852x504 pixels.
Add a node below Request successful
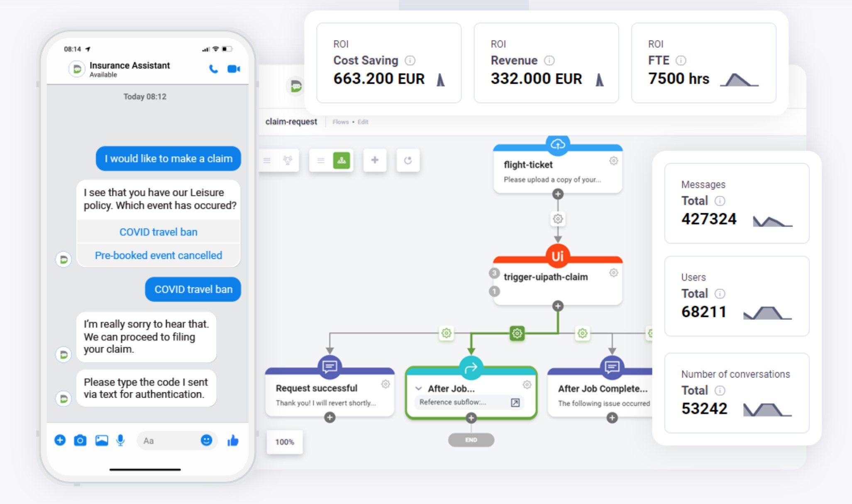tap(330, 417)
